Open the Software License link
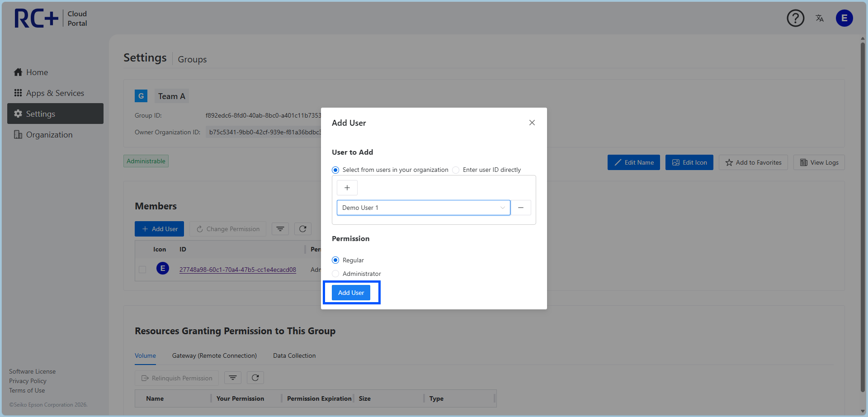The image size is (868, 417). 33,371
